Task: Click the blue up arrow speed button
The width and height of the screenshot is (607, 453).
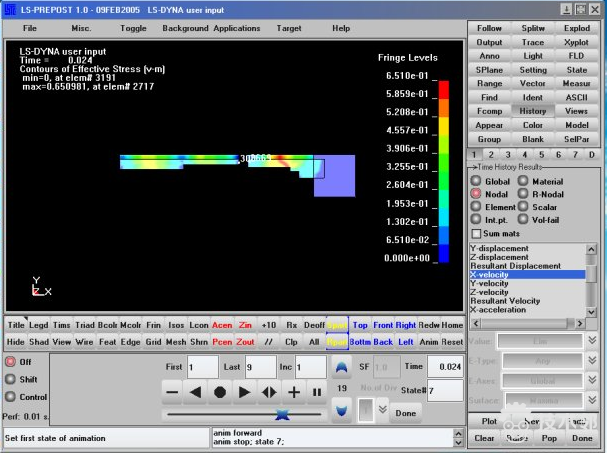Action: (341, 367)
